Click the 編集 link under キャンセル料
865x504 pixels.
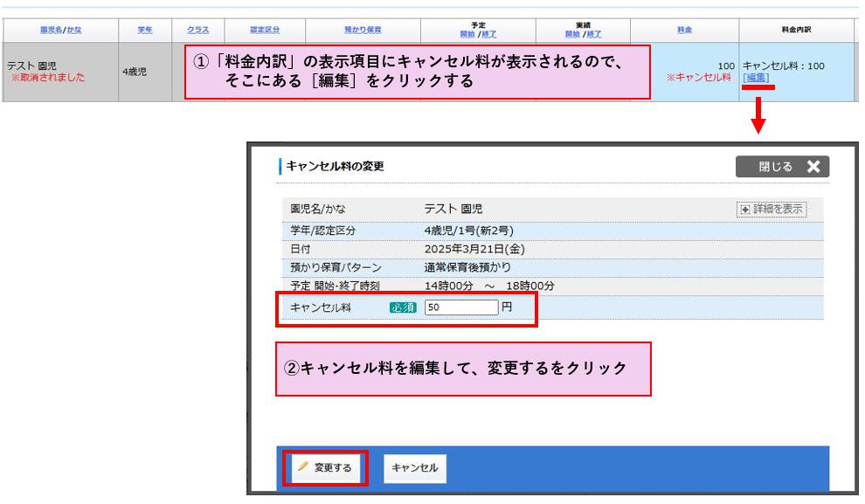tap(756, 78)
